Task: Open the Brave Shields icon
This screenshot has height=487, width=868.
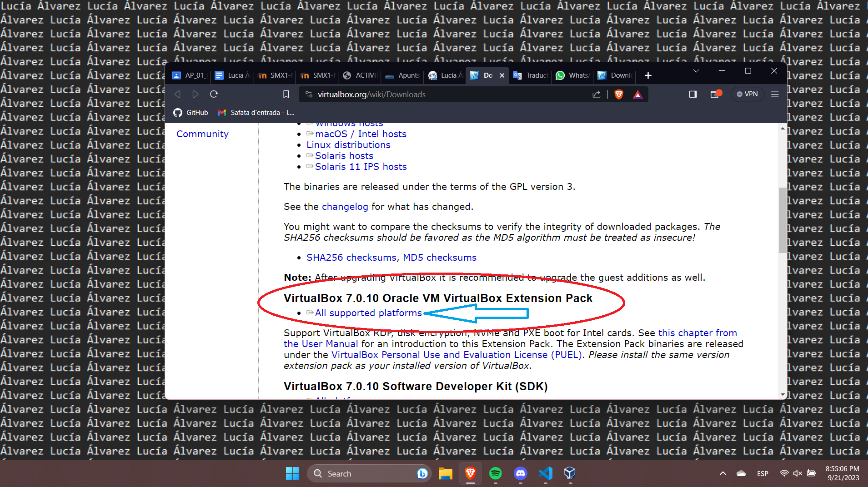Action: (x=619, y=94)
